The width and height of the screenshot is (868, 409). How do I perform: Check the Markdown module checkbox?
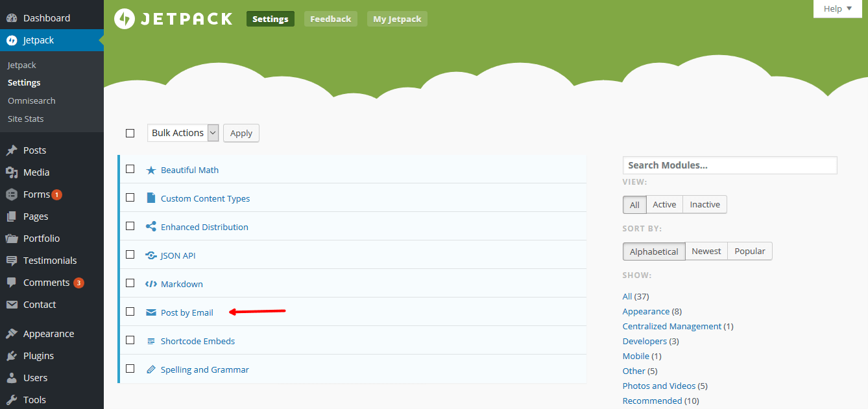pos(130,283)
